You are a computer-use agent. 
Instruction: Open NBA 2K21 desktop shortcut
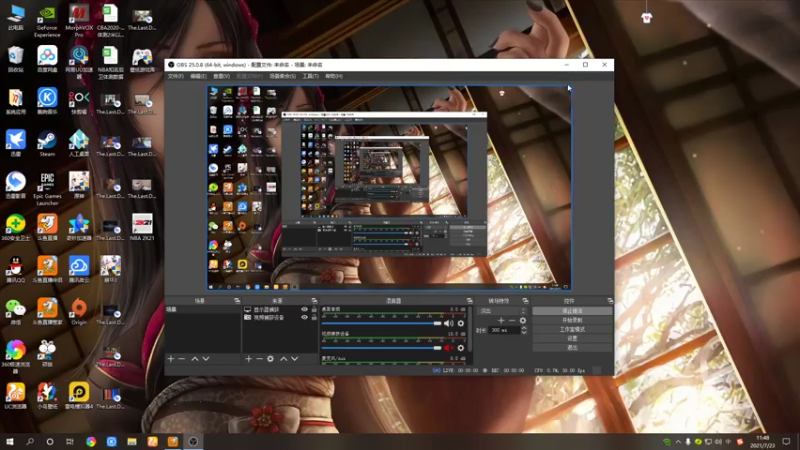click(x=142, y=228)
